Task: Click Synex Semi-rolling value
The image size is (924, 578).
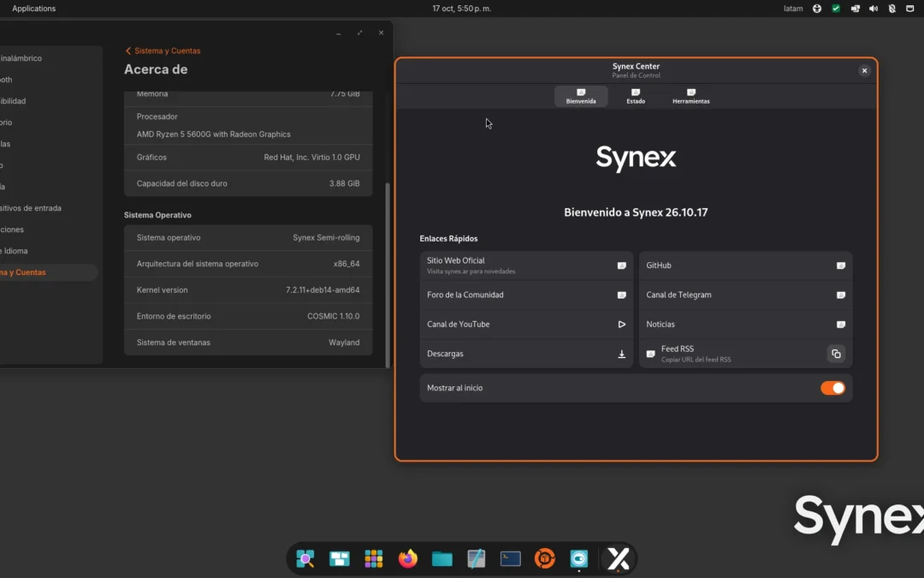Action: 326,238
